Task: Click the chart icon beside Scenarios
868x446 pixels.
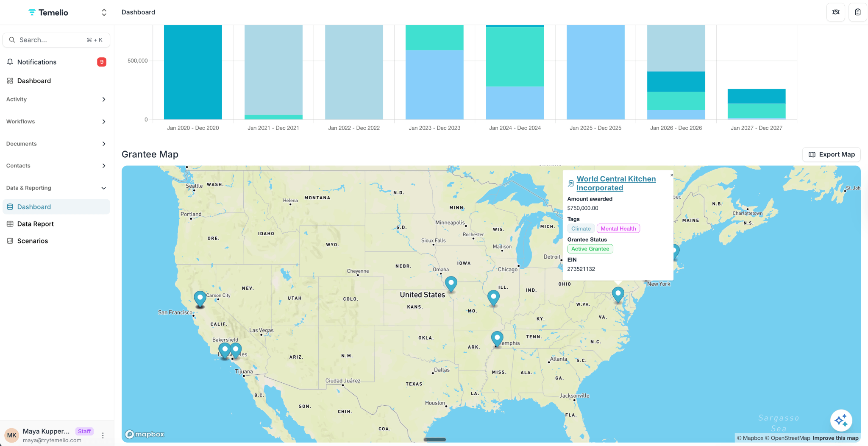Action: click(x=10, y=241)
